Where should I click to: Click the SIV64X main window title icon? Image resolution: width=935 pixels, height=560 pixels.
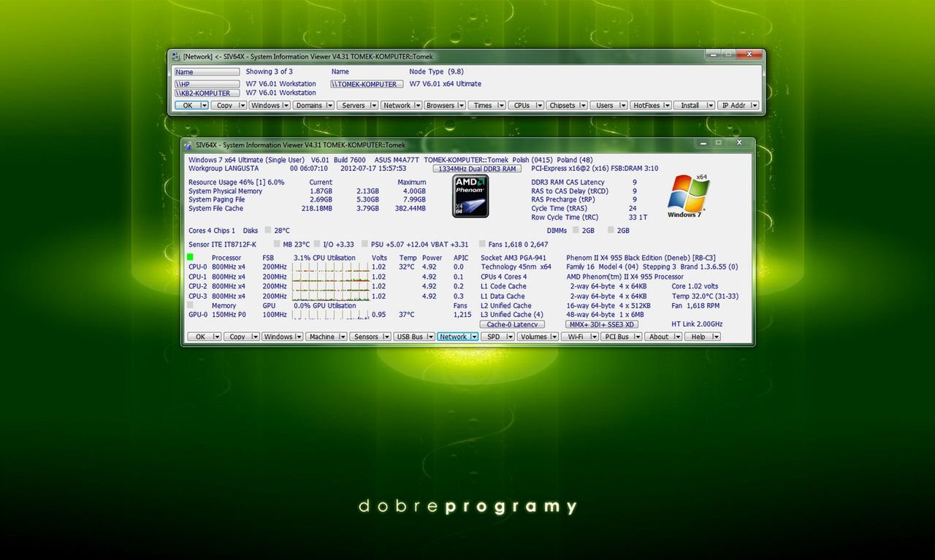(189, 145)
